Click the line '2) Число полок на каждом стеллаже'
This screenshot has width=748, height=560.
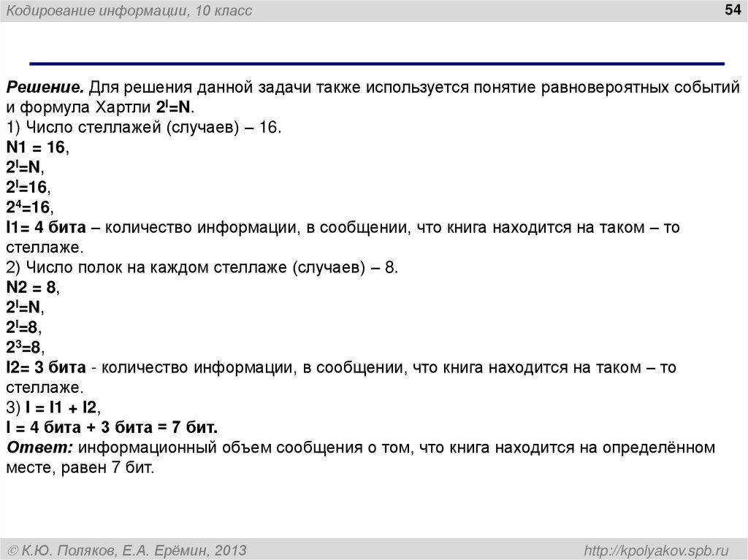[146, 268]
